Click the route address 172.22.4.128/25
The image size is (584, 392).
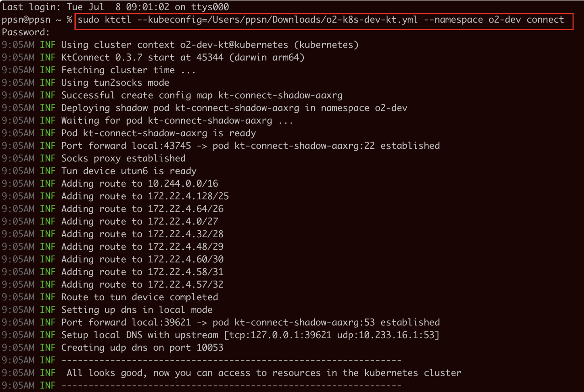point(188,196)
